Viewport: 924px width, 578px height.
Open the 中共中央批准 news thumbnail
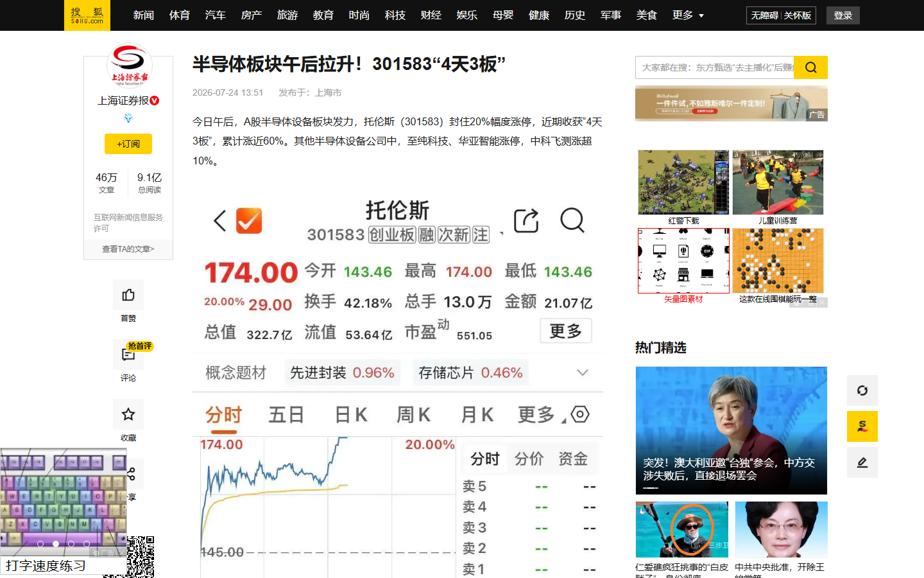coord(781,529)
